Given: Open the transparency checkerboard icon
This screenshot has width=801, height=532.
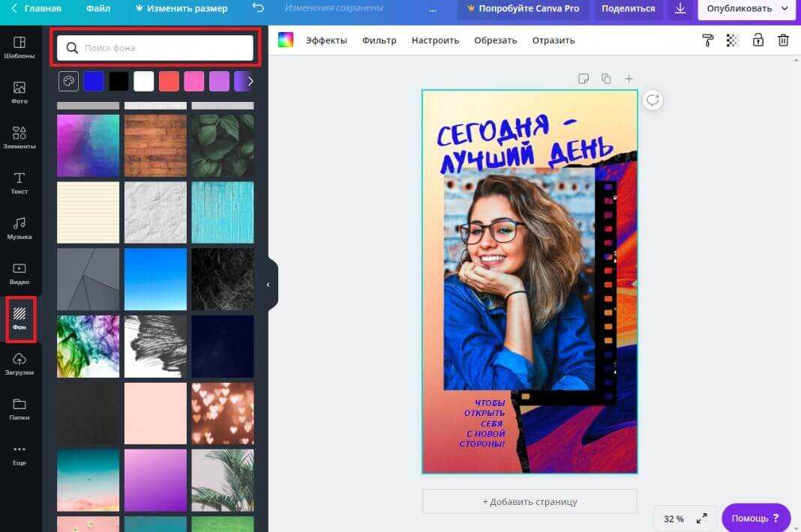Looking at the screenshot, I should click(733, 40).
